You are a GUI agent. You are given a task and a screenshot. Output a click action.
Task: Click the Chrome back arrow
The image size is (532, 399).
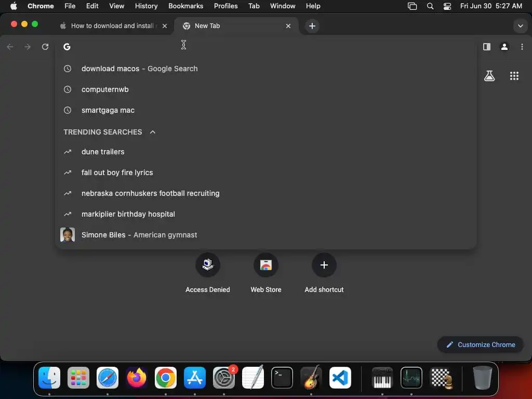10,47
